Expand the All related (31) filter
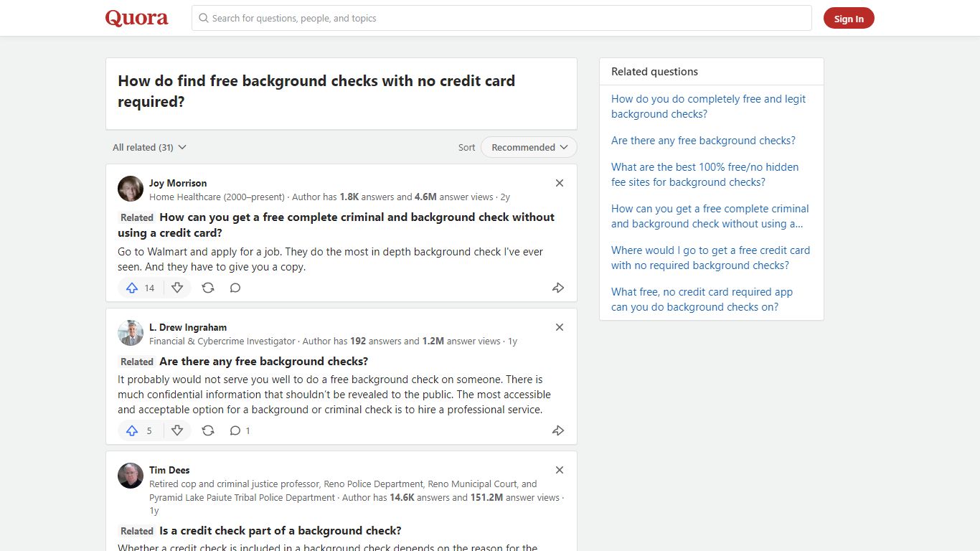 pos(149,147)
